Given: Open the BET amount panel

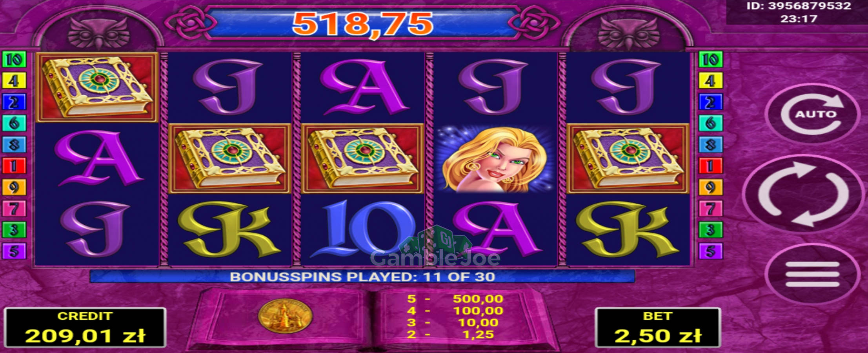Looking at the screenshot, I should [658, 328].
